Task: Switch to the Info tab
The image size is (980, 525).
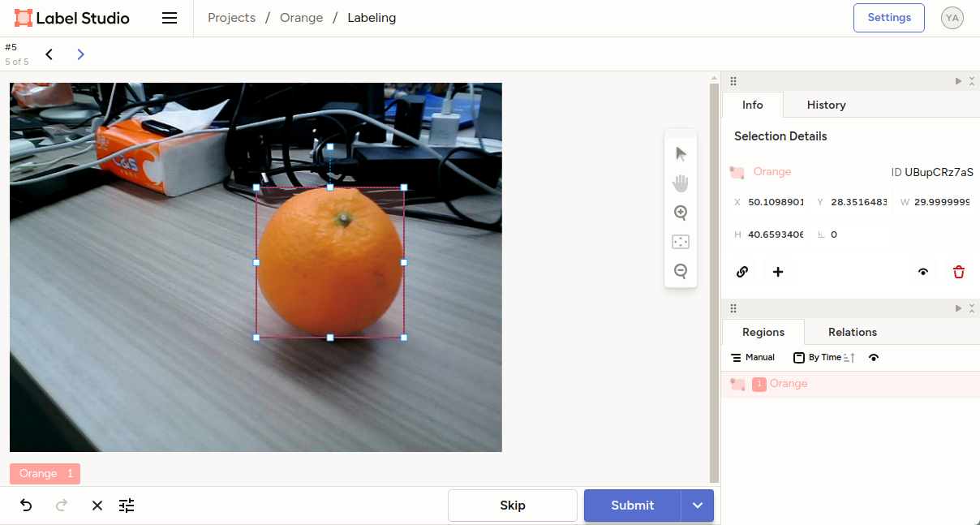Action: click(x=753, y=105)
